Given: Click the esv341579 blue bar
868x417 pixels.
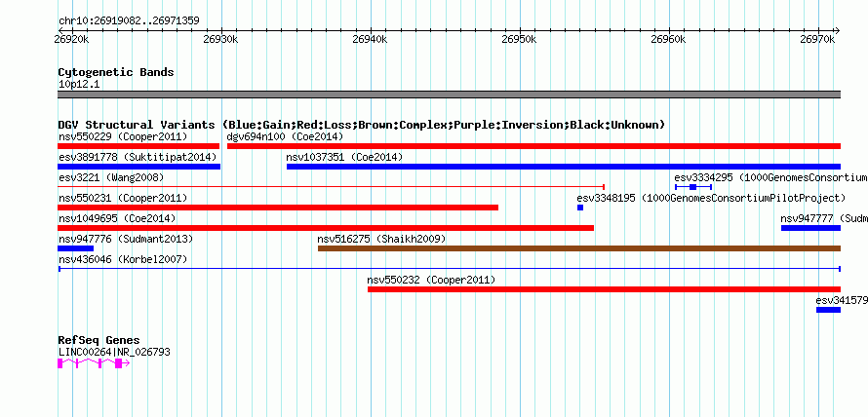Looking at the screenshot, I should point(829,310).
